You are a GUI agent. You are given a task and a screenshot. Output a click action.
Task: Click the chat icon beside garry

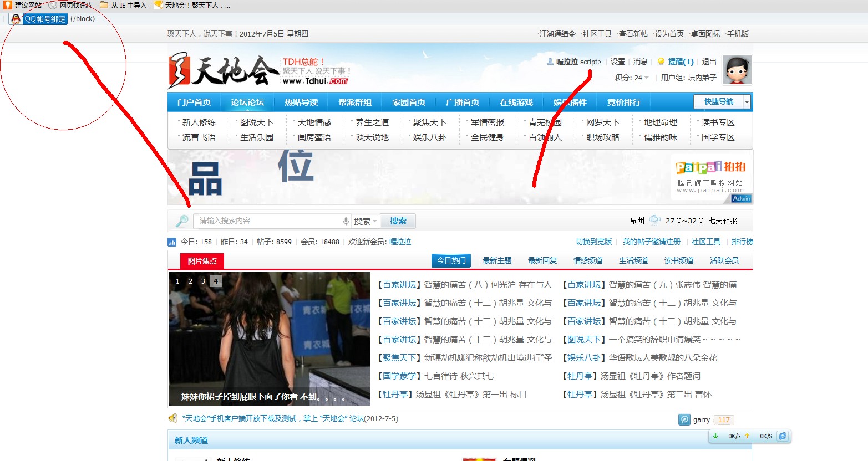(x=684, y=420)
